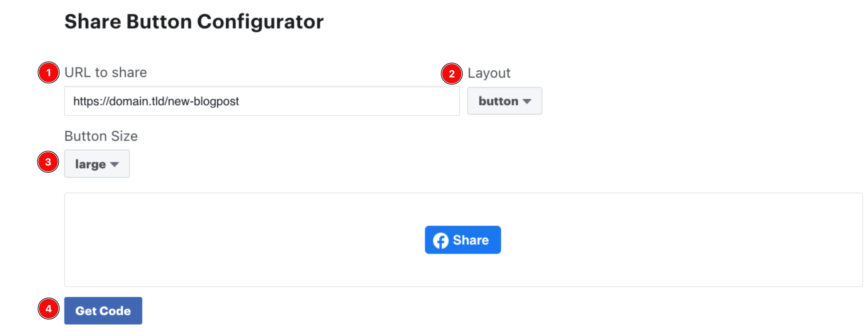Click red marker number 2 annotation

(x=452, y=72)
